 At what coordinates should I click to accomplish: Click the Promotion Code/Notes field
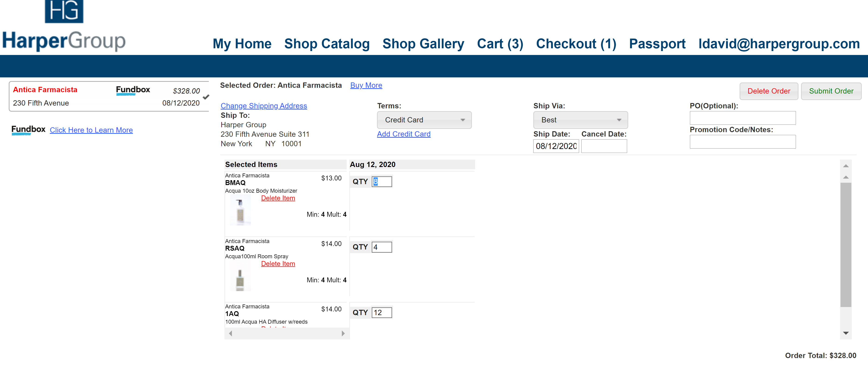coord(742,142)
